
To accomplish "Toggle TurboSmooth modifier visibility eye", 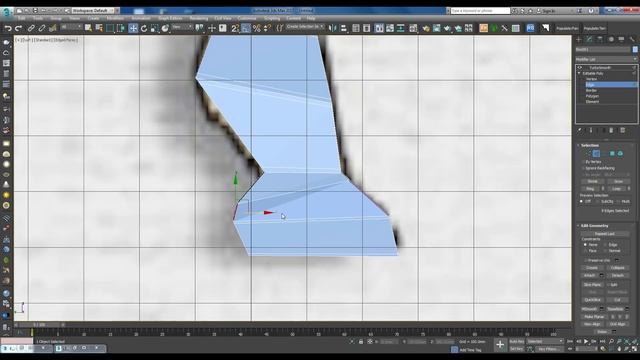I will coord(580,68).
